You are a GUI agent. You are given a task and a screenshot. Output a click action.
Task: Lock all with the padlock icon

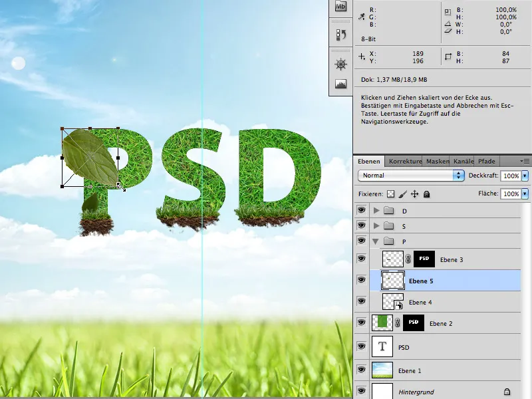[426, 194]
